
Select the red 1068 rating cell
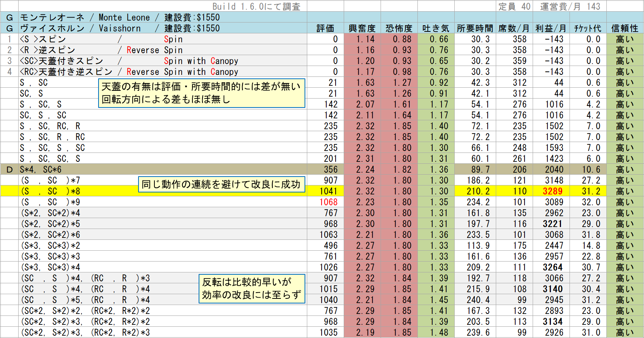(325, 202)
